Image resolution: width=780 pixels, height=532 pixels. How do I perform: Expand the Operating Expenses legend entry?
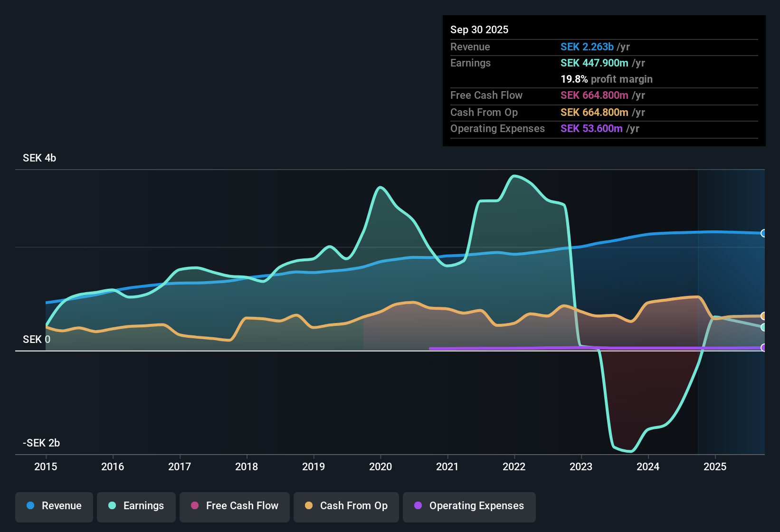click(469, 506)
